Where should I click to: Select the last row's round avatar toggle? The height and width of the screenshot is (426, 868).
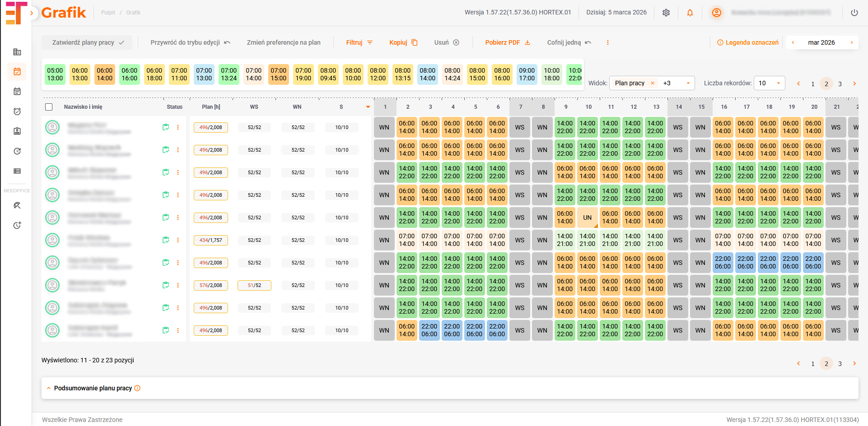pos(52,330)
